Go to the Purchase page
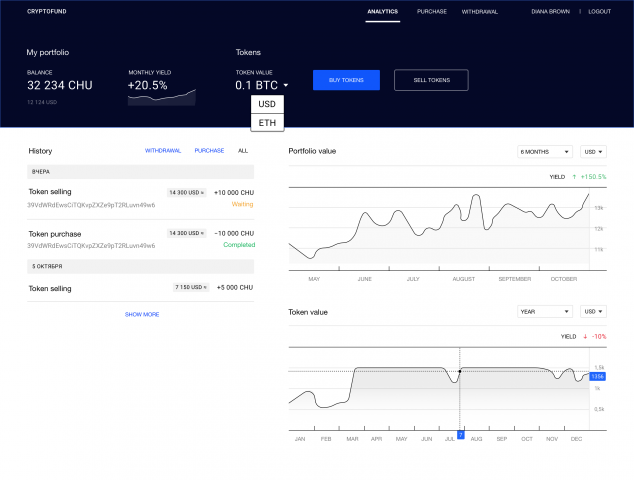The image size is (634, 480). coord(432,11)
